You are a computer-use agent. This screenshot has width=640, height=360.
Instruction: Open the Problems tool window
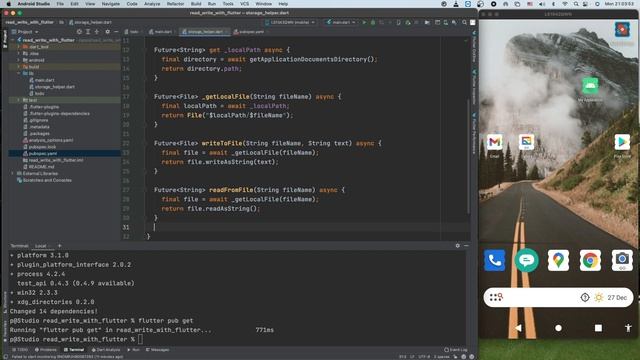[x=46, y=350]
